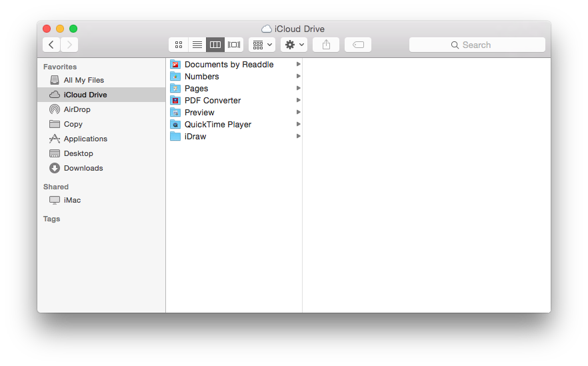Click the Documents by Readdle folder icon
This screenshot has width=588, height=366.
pyautogui.click(x=175, y=64)
